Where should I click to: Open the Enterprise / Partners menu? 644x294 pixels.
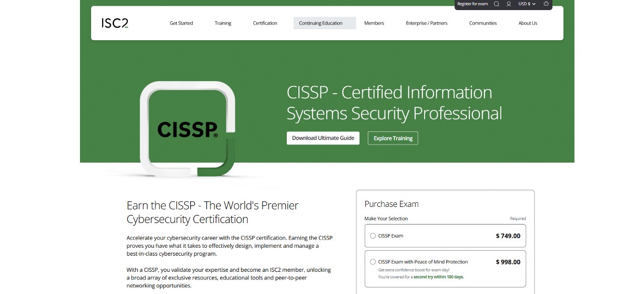427,23
